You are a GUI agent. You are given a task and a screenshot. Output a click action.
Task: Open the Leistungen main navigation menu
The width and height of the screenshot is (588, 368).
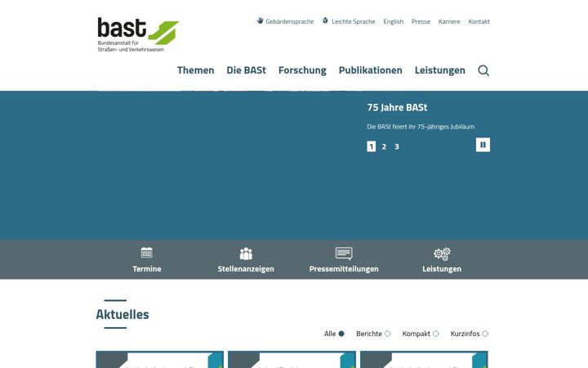tap(439, 70)
